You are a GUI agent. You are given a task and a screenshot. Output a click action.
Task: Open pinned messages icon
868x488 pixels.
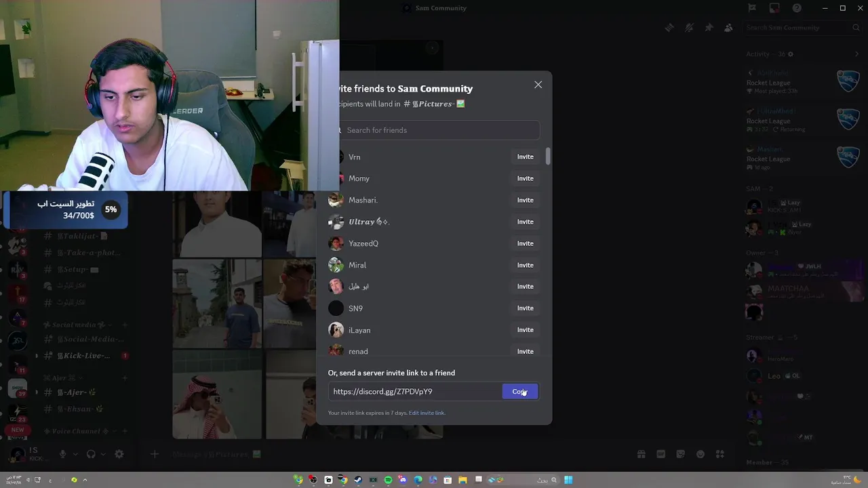[x=709, y=28]
